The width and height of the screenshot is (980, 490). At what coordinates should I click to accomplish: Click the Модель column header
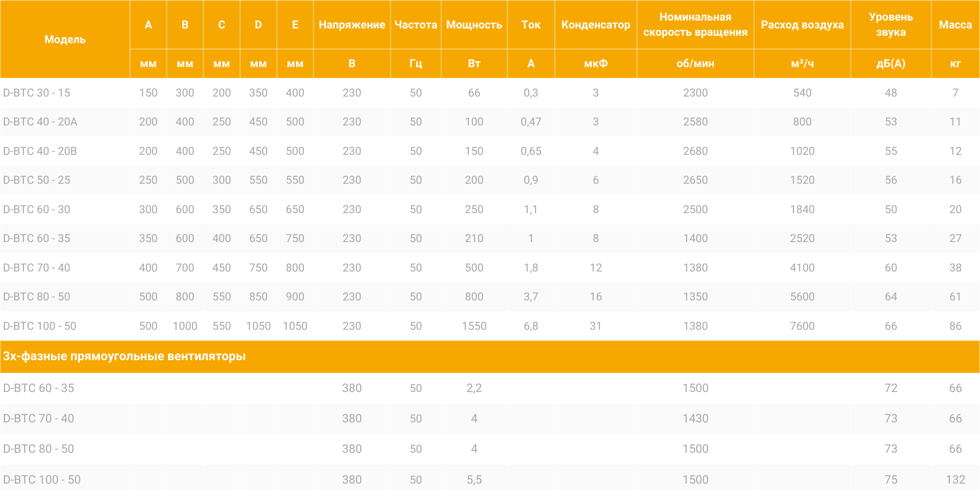point(65,39)
